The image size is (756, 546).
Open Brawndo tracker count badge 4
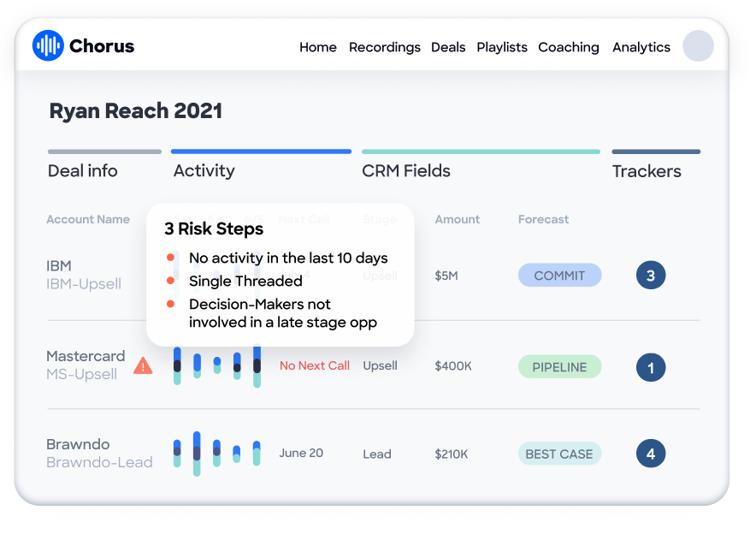coord(651,454)
